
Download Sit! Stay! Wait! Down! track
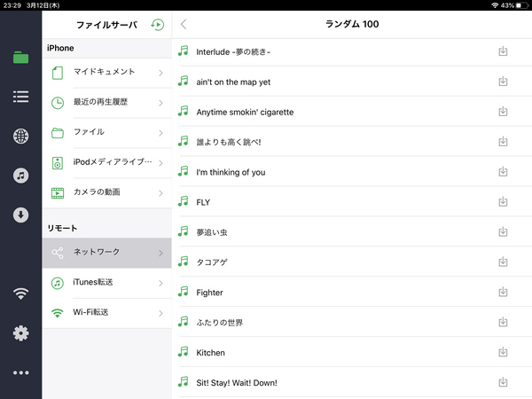coord(503,382)
